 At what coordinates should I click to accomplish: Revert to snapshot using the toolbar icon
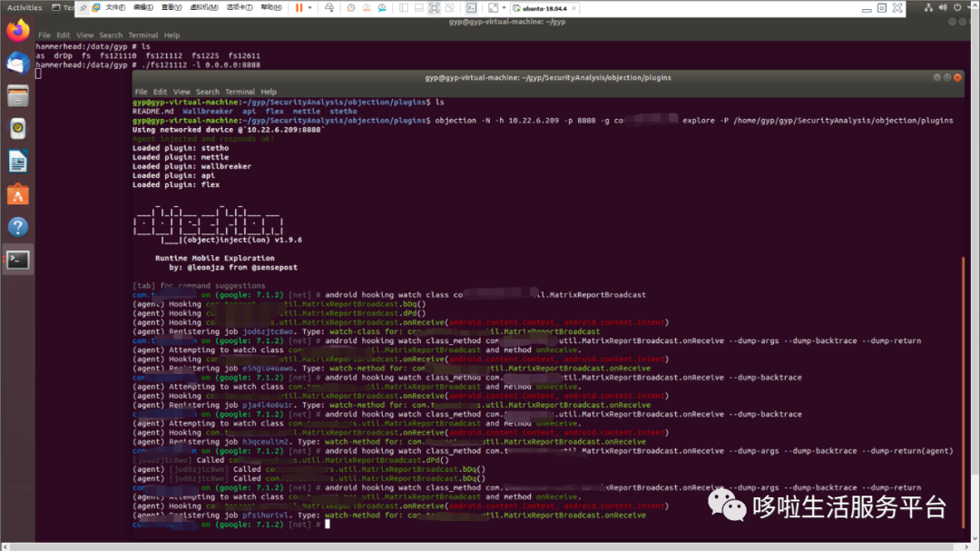pyautogui.click(x=367, y=8)
